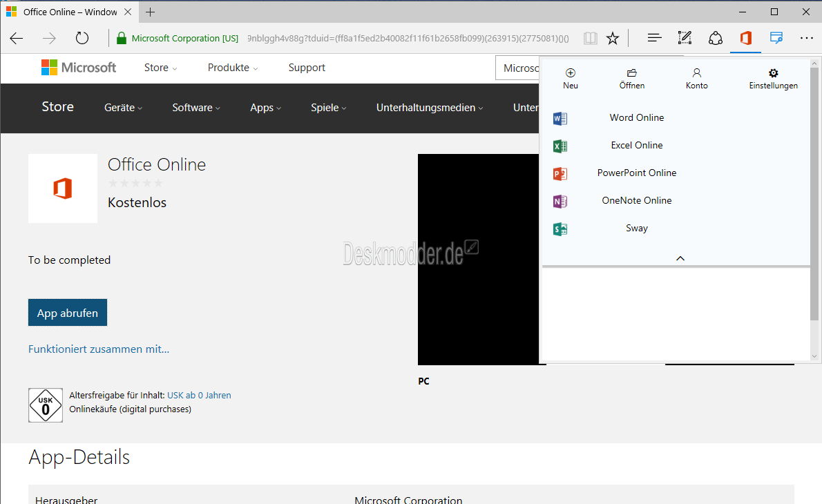822x504 pixels.
Task: Click the USK 0 age rating badge
Action: click(x=46, y=405)
